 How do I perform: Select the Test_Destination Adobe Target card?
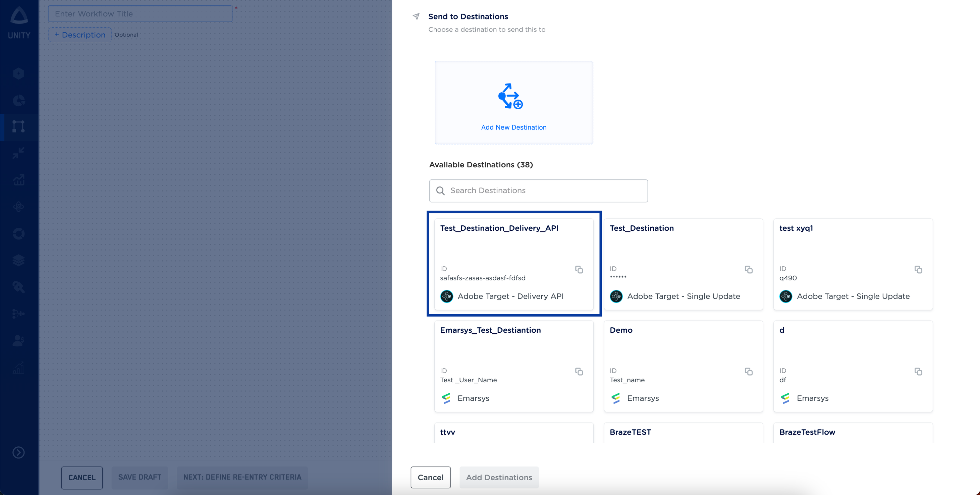point(683,247)
